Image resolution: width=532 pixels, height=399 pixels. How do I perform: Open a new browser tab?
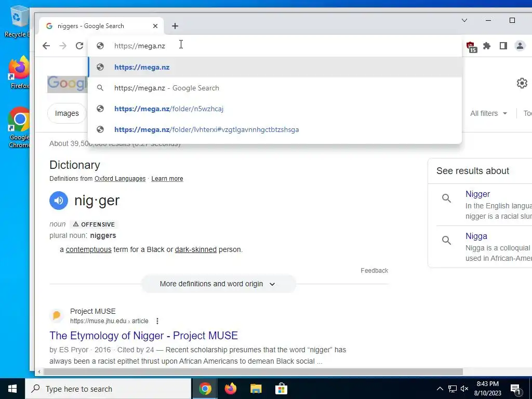[x=175, y=26]
